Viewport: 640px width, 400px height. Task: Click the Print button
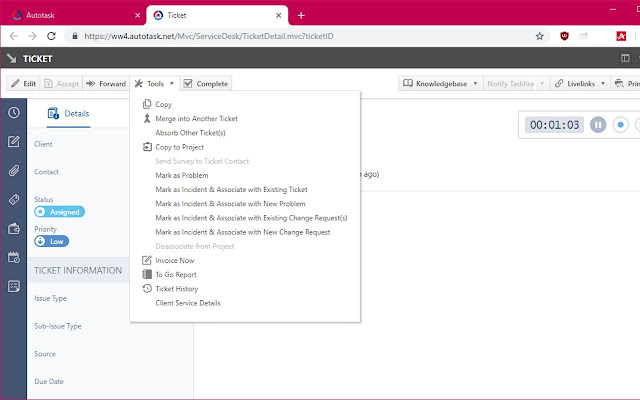coord(627,84)
